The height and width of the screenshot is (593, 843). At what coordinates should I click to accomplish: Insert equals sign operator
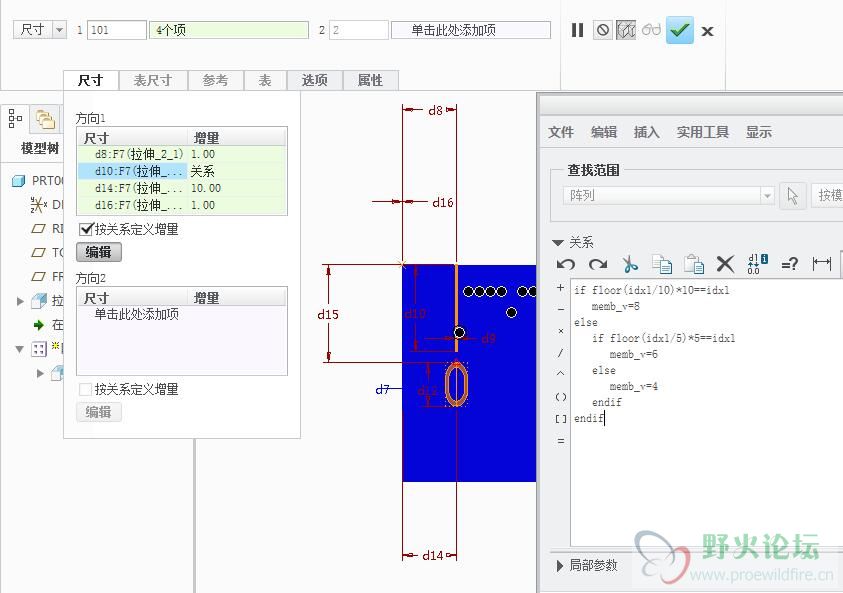(561, 441)
